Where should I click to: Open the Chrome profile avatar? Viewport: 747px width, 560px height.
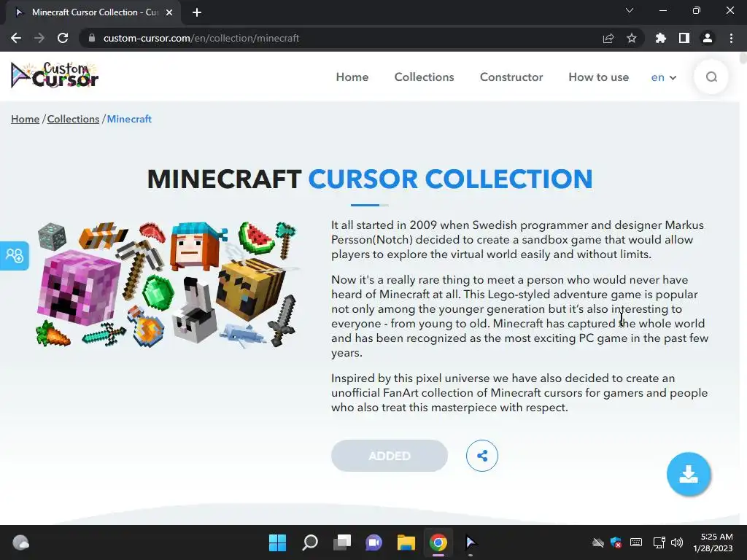[x=708, y=38]
